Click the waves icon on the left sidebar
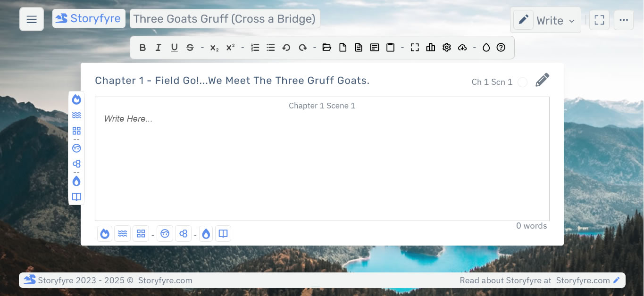 click(x=76, y=115)
